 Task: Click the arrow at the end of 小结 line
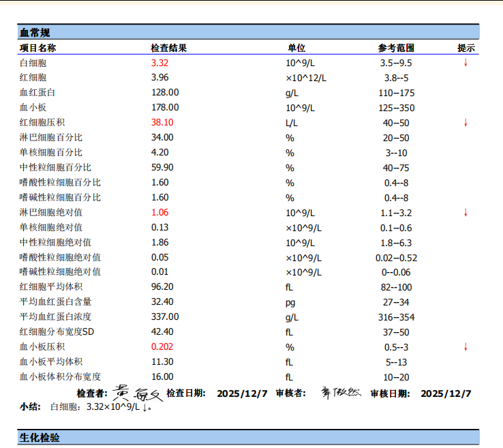point(147,407)
